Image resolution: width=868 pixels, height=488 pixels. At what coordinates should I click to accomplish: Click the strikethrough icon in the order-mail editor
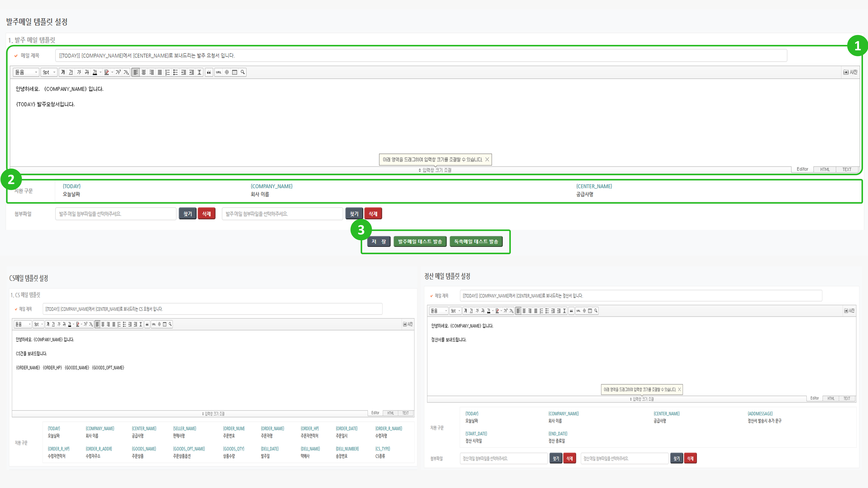coord(87,72)
